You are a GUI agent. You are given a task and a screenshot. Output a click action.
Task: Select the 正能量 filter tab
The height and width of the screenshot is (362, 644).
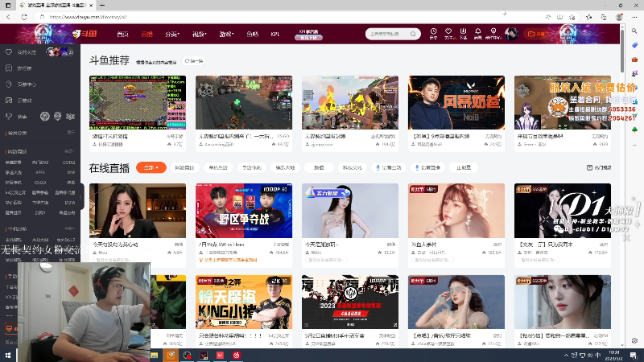pos(464,167)
